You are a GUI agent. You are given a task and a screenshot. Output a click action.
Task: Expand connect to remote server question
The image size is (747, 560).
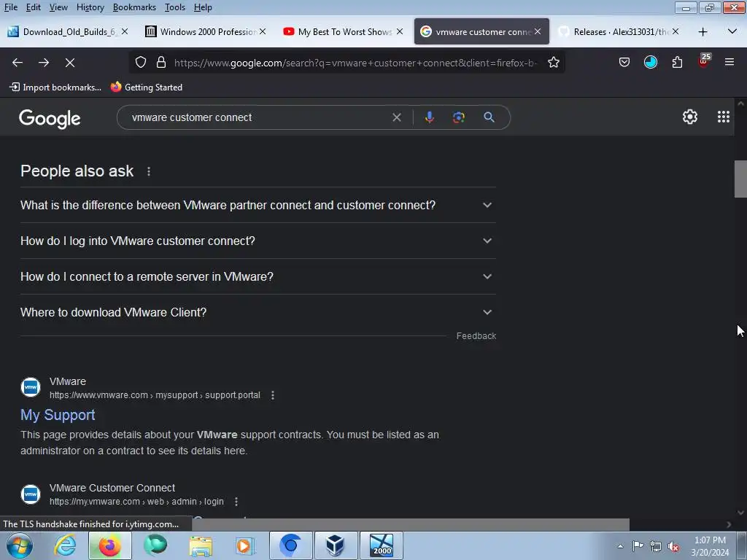pyautogui.click(x=258, y=276)
